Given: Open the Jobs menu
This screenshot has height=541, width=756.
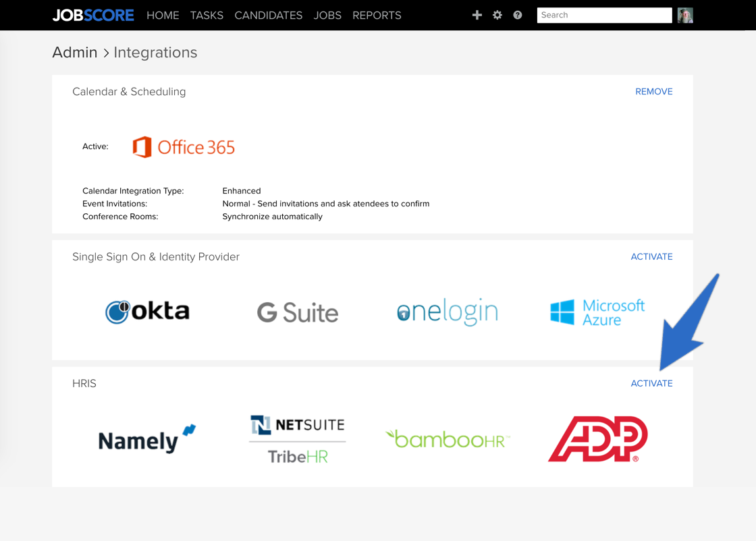Looking at the screenshot, I should pyautogui.click(x=327, y=16).
